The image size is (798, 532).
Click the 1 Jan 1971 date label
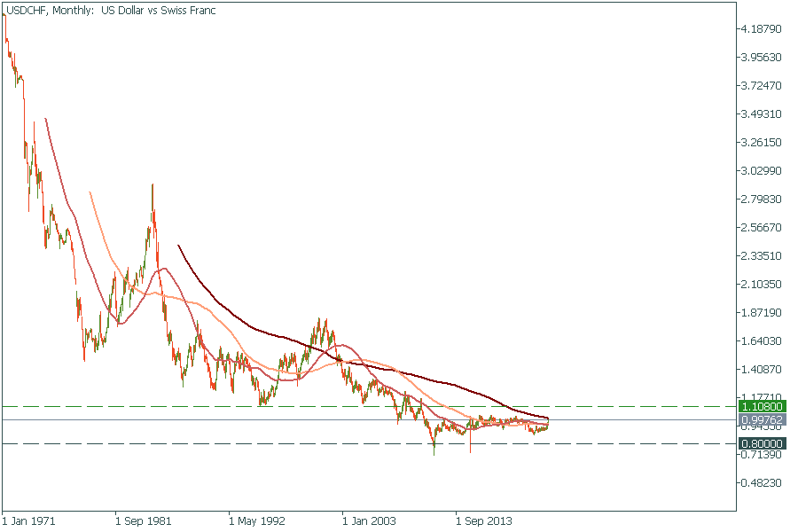point(29,521)
